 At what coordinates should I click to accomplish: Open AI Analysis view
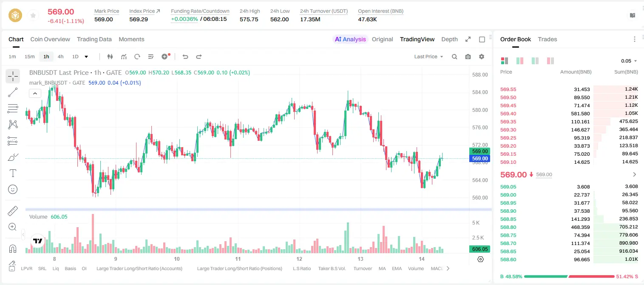350,39
